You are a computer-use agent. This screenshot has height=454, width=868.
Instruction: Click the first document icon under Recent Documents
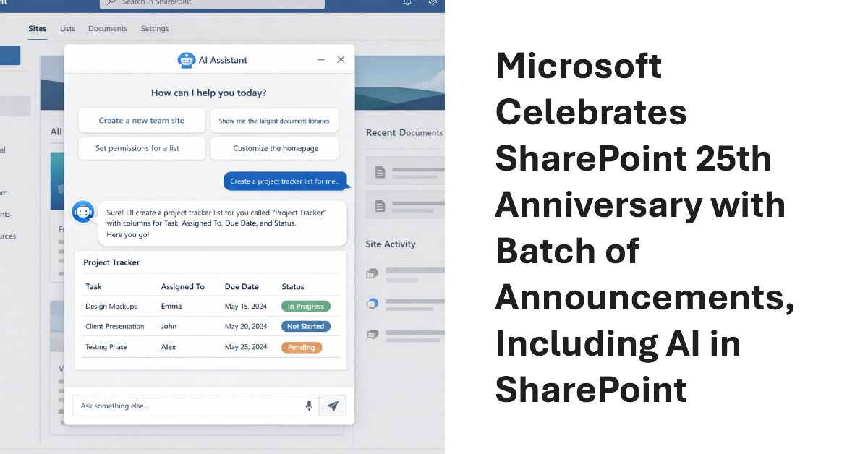pos(378,171)
